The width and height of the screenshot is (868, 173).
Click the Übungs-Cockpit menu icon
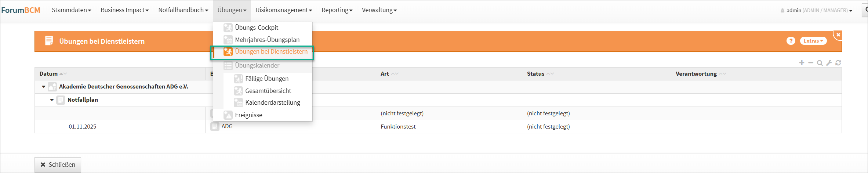[228, 28]
